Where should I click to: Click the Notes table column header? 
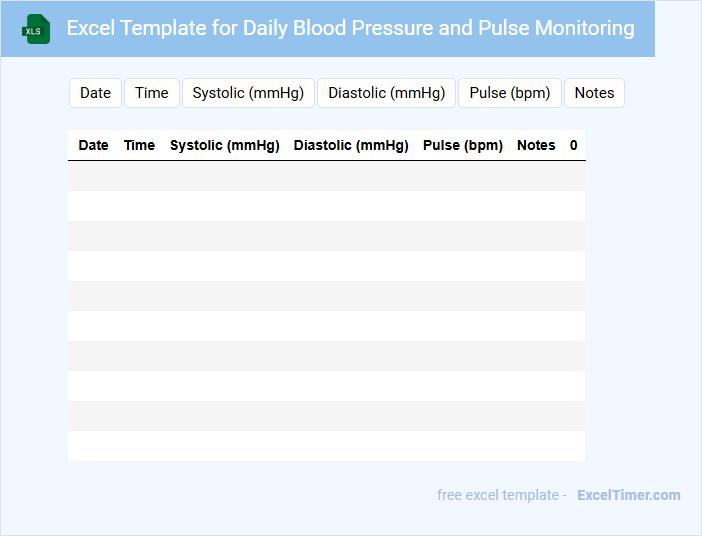(536, 145)
